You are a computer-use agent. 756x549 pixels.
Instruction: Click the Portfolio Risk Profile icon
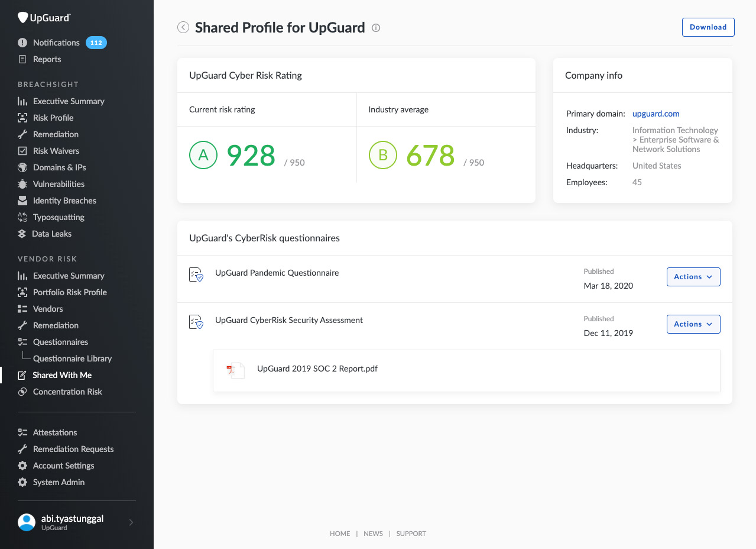pos(22,292)
